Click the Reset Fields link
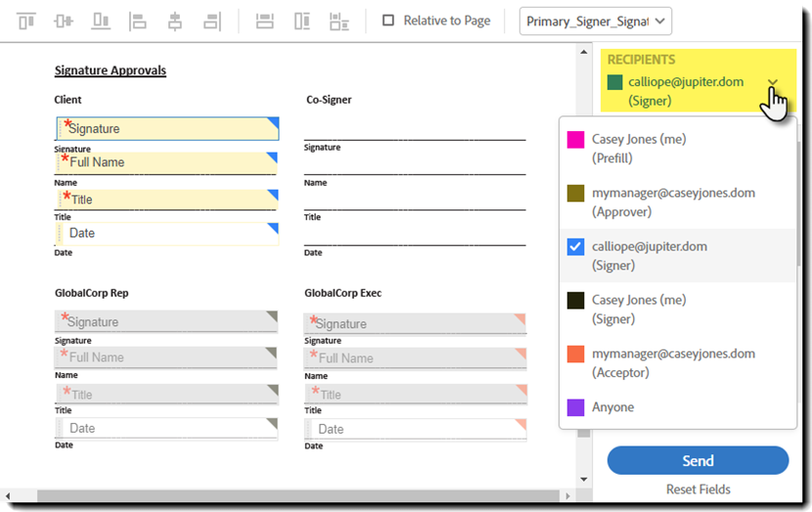 pyautogui.click(x=698, y=489)
